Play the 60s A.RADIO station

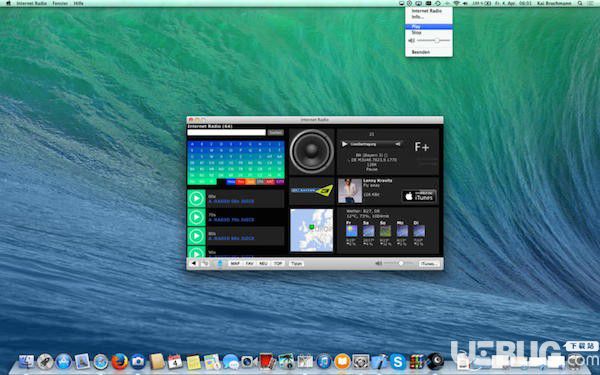(x=196, y=199)
